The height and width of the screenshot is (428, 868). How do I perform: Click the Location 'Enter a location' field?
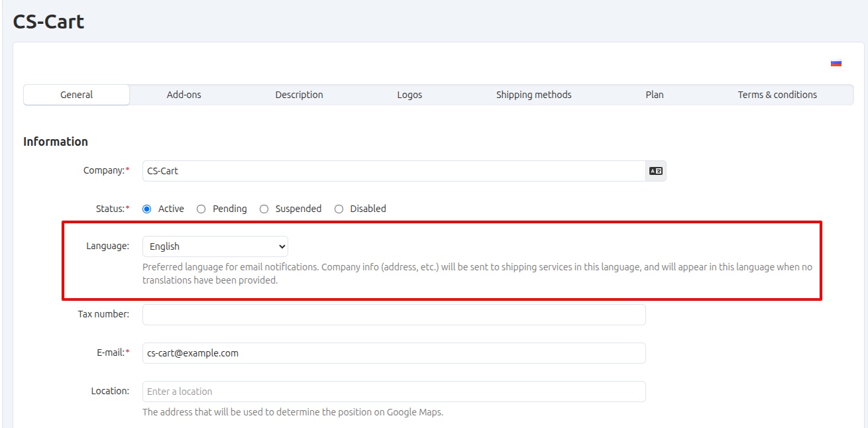394,392
